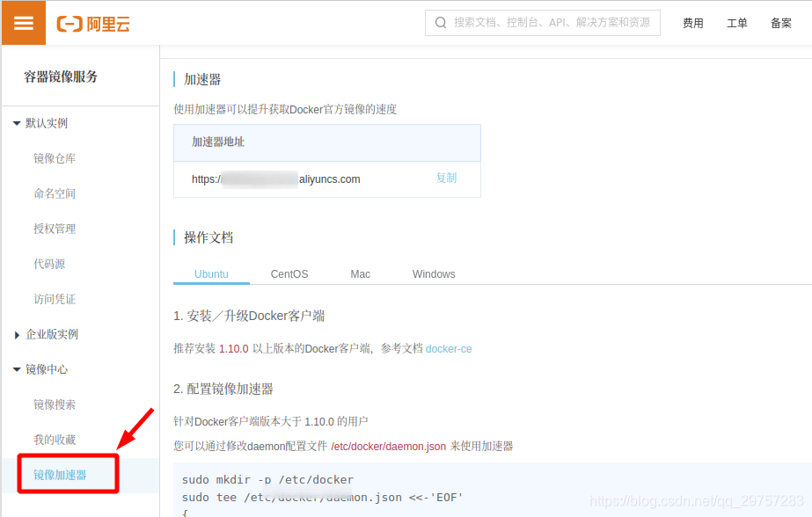Click the '1. 安装／升级Docker客户端' heading

click(x=249, y=316)
